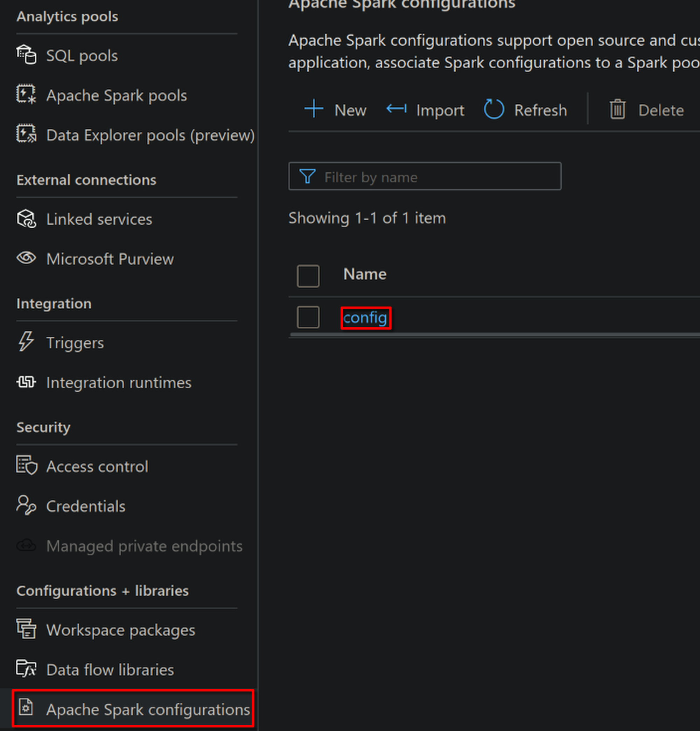Viewport: 700px width, 731px height.
Task: Click the Triggers lightning icon
Action: coord(26,342)
